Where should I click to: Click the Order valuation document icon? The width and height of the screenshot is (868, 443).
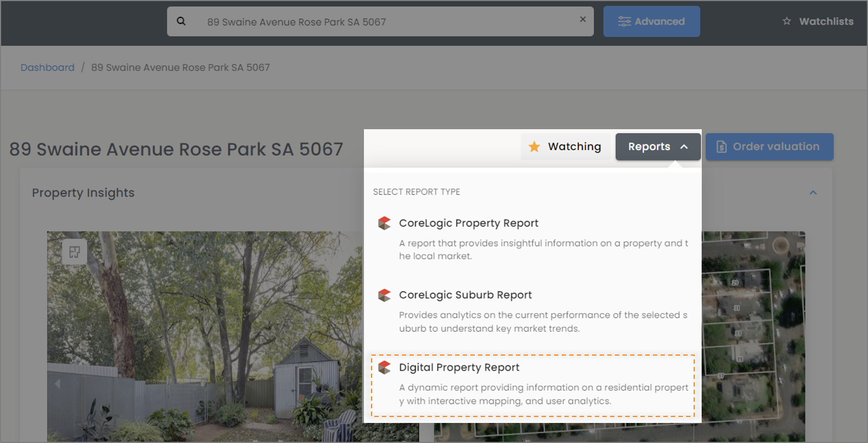721,147
